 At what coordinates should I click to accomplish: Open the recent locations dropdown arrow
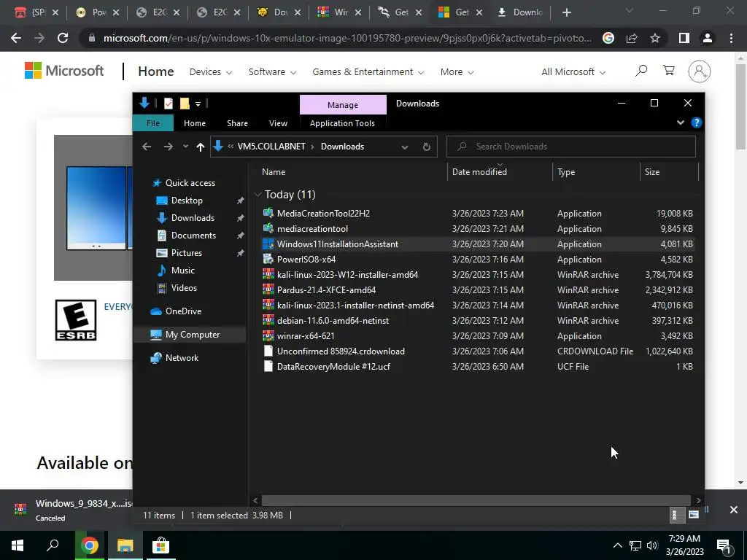coord(185,147)
